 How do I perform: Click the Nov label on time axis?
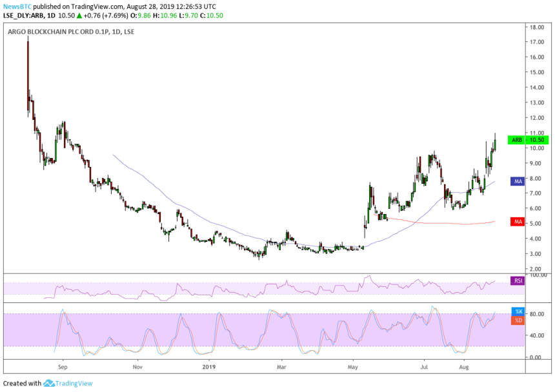tap(137, 367)
